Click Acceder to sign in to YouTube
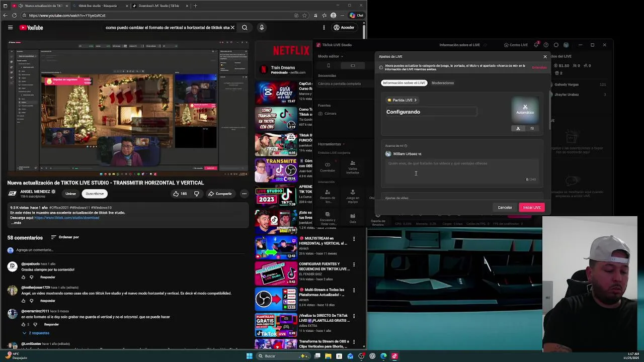644x362 pixels. 344,28
